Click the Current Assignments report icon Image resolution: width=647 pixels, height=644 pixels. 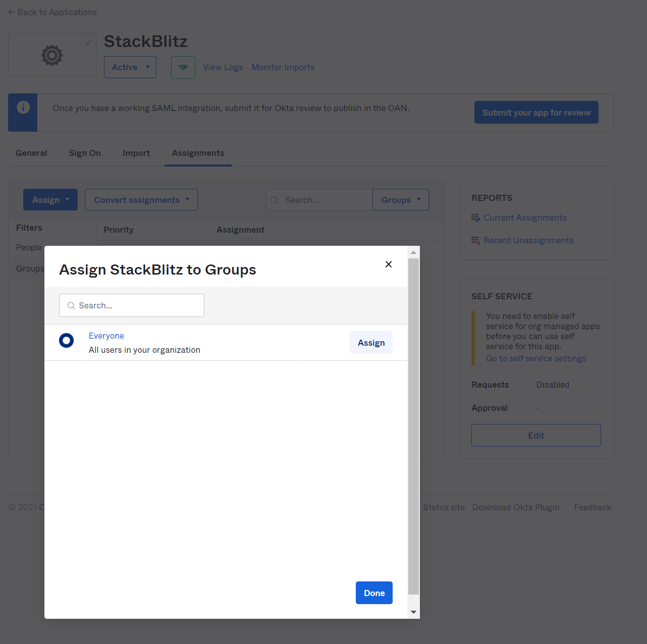(475, 218)
